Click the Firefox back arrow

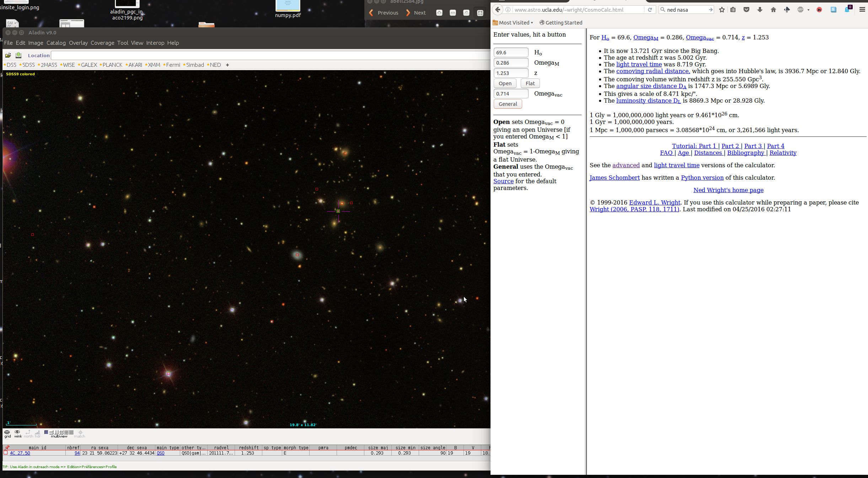coord(498,10)
